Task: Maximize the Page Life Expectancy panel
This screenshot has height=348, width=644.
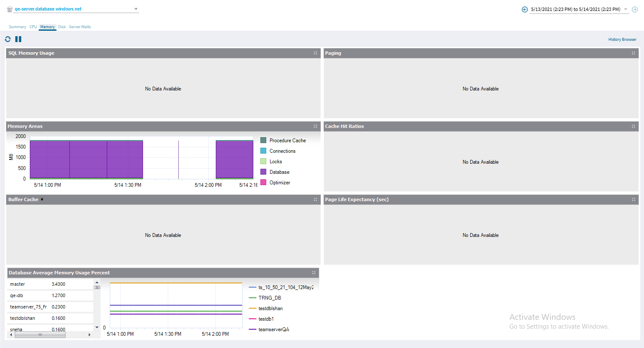Action: click(x=633, y=199)
